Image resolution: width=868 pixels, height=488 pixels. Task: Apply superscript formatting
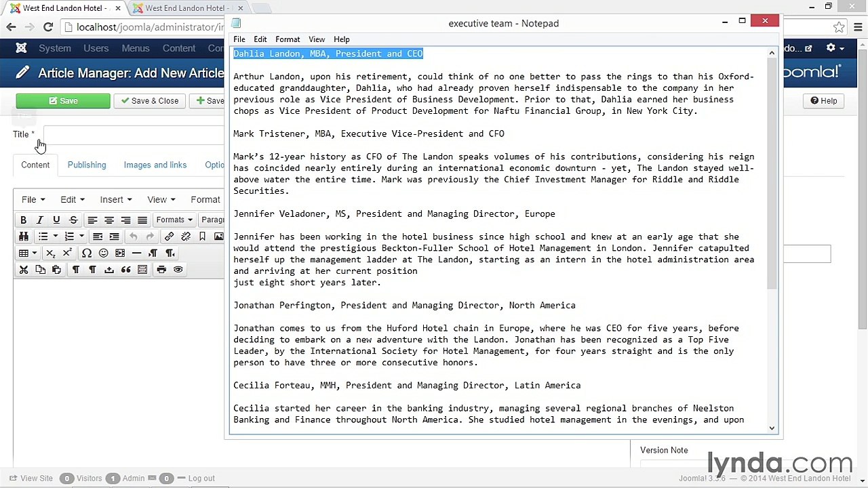coord(67,253)
